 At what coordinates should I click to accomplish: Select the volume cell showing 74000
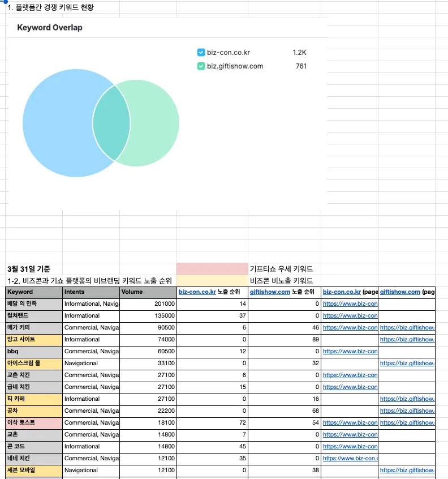click(148, 340)
